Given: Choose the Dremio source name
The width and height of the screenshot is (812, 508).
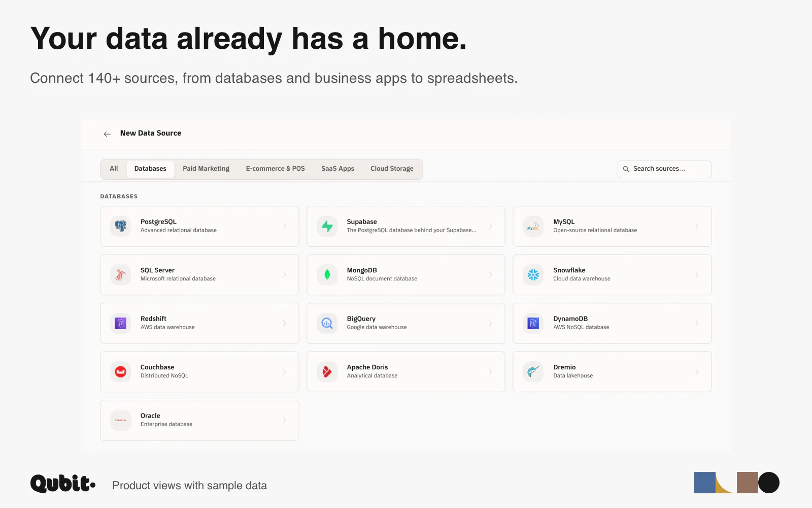Looking at the screenshot, I should tap(564, 367).
